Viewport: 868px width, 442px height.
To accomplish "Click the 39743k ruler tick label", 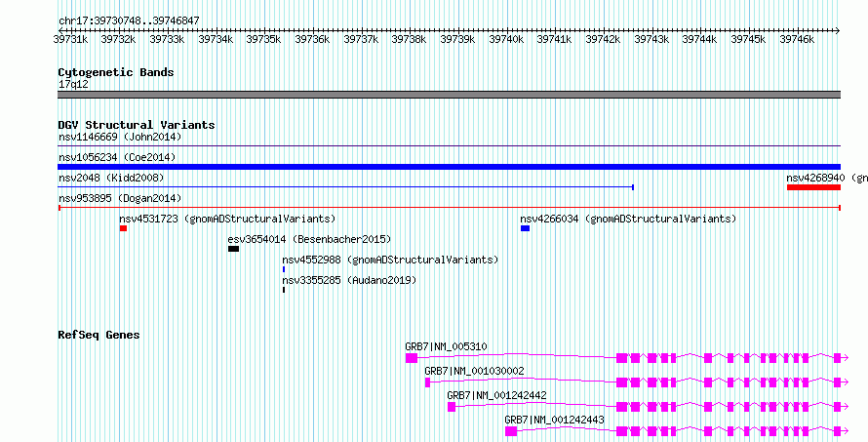I will point(651,39).
